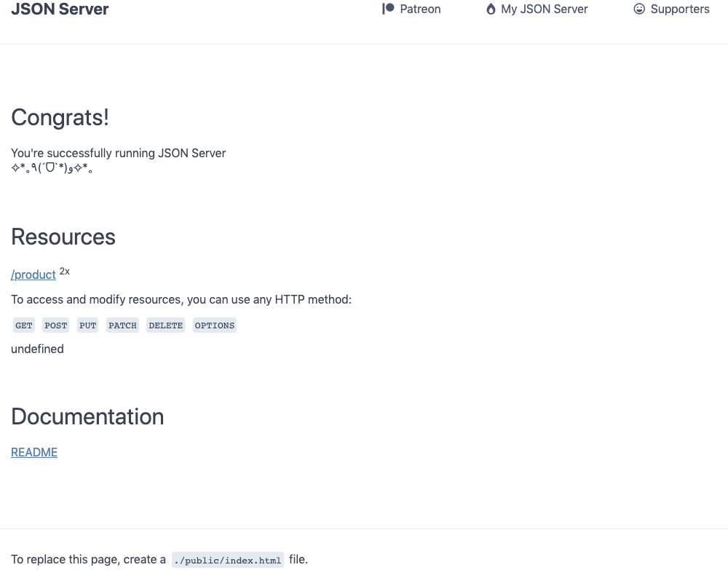The width and height of the screenshot is (728, 570).
Task: Click the flame icon beside My JSON Server
Action: pyautogui.click(x=491, y=9)
